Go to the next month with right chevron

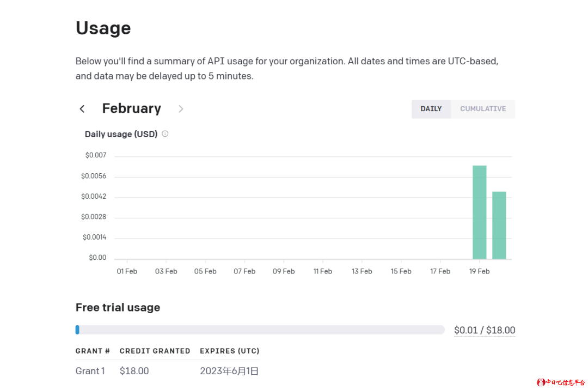click(x=181, y=109)
